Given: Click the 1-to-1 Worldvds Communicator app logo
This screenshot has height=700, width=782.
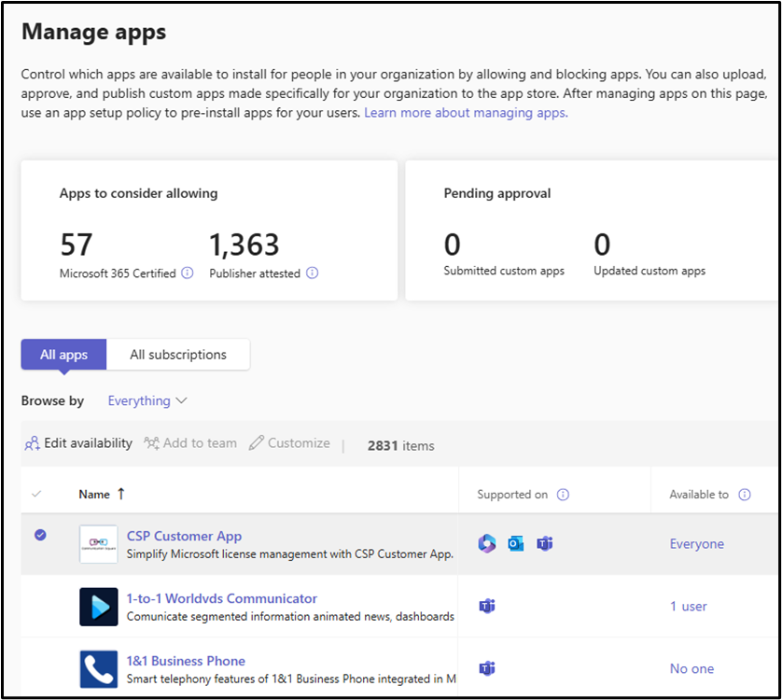Looking at the screenshot, I should coord(99,607).
